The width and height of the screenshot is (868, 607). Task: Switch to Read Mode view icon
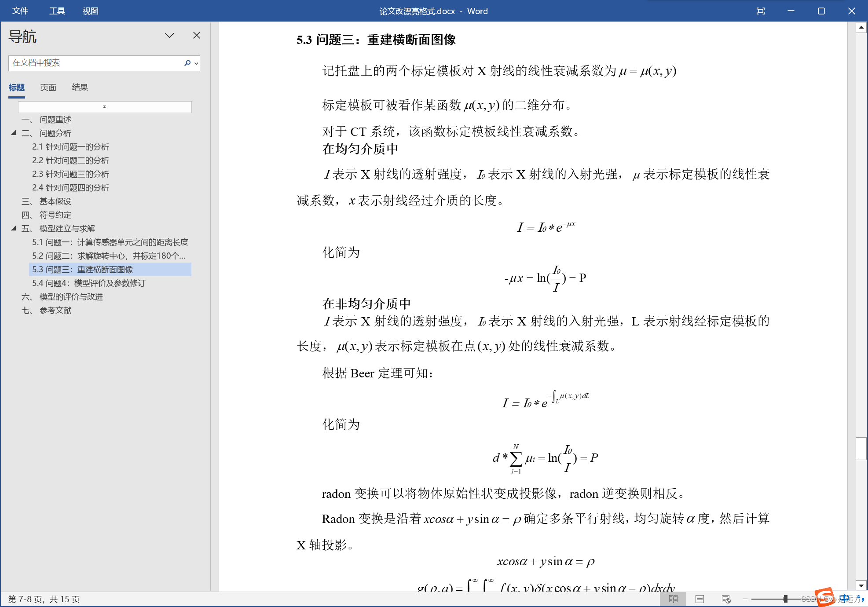673,599
